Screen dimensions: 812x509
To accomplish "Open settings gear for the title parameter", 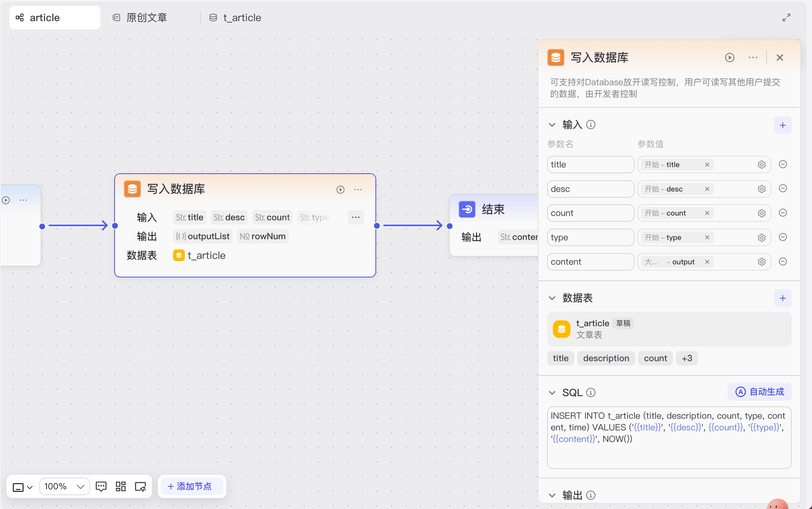I will click(x=761, y=165).
